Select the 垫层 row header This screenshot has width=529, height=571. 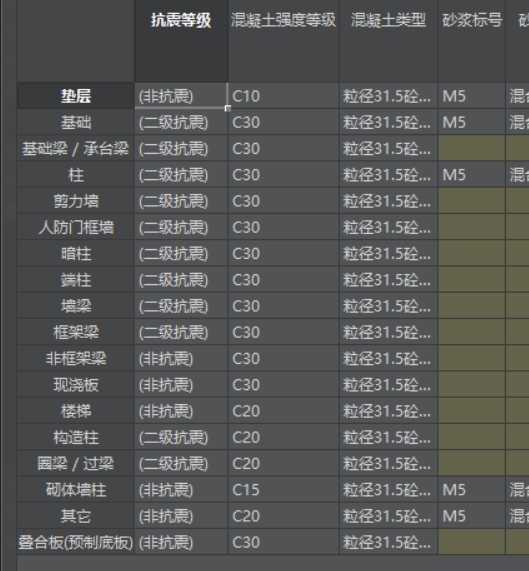[x=76, y=96]
